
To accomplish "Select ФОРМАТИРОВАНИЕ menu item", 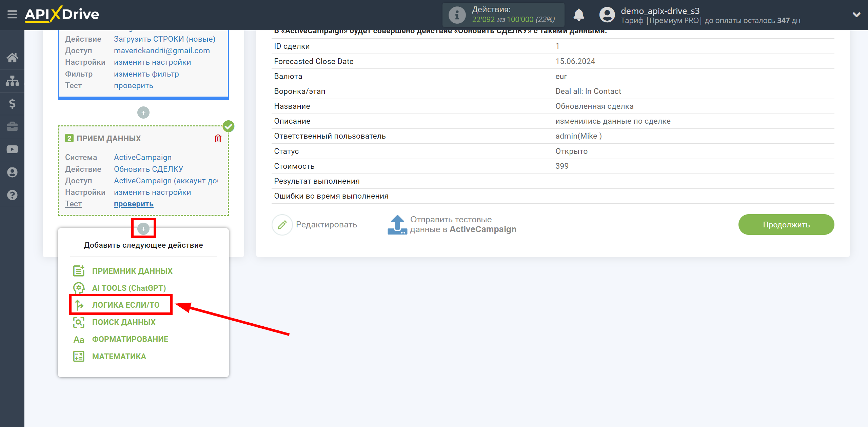I will (130, 339).
